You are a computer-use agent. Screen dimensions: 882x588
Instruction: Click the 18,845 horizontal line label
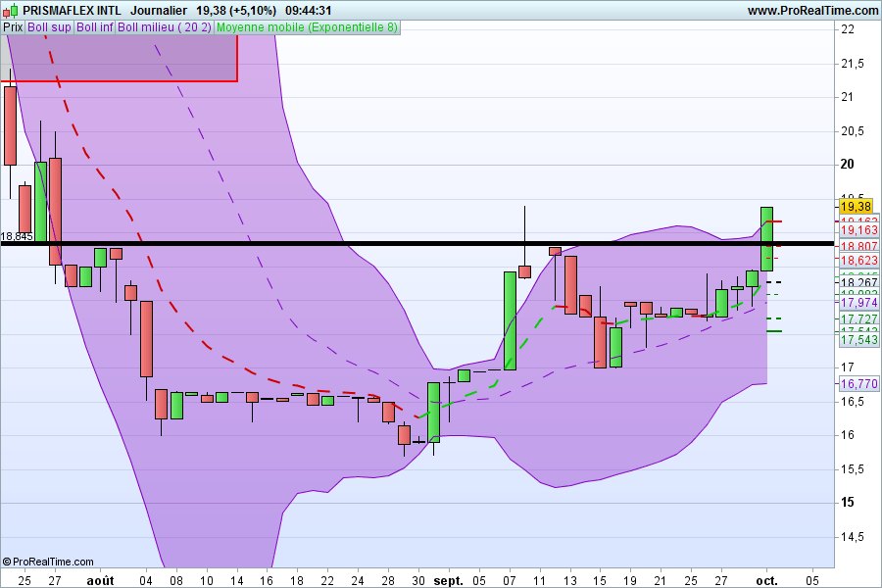(x=17, y=236)
